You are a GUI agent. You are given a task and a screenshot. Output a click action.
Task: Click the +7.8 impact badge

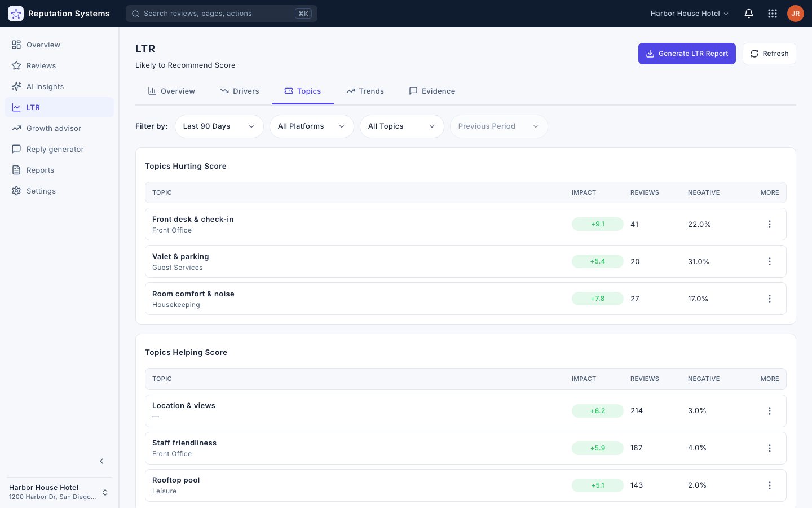(598, 299)
